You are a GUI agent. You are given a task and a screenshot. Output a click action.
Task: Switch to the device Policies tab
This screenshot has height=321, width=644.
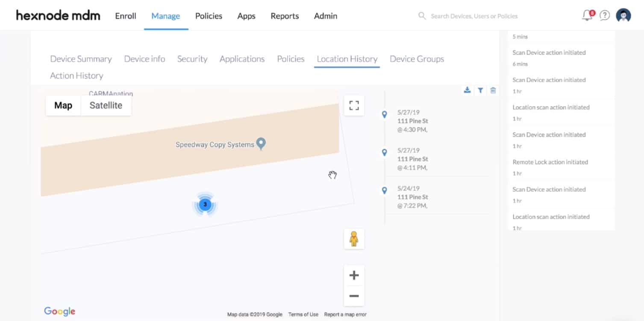coord(291,59)
